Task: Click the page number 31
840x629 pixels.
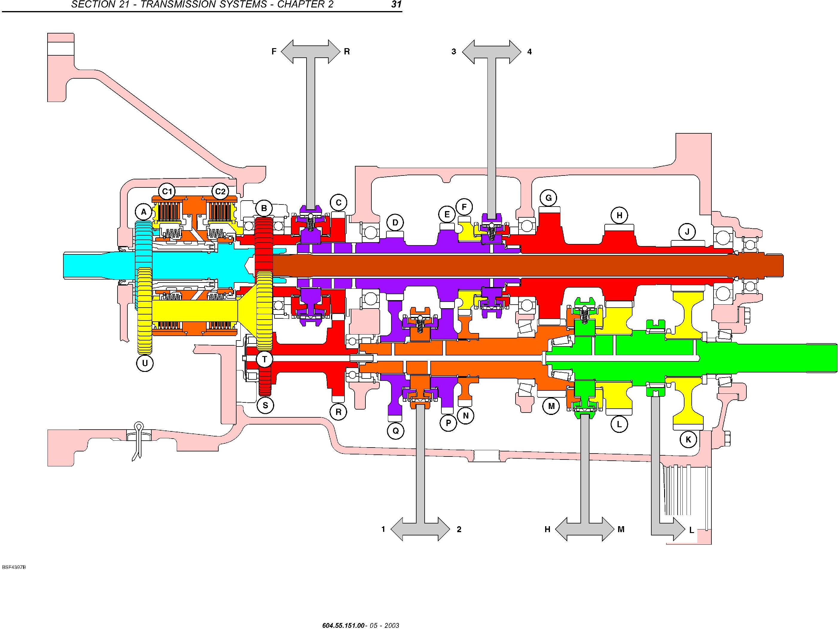Action: point(396,4)
